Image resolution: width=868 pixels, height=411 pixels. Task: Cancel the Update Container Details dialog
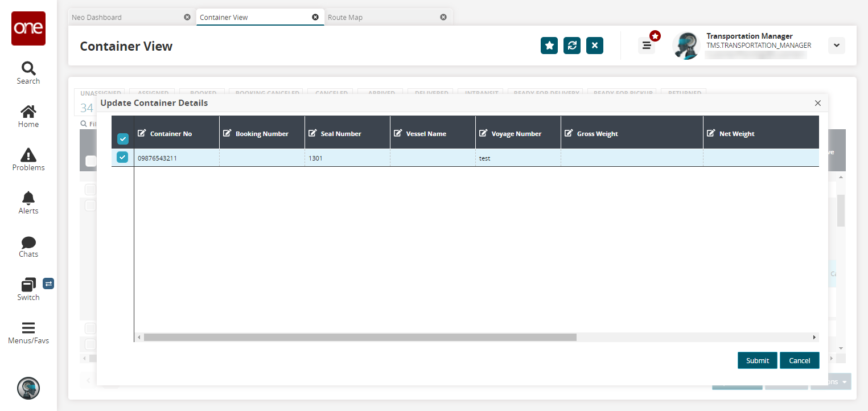(799, 360)
